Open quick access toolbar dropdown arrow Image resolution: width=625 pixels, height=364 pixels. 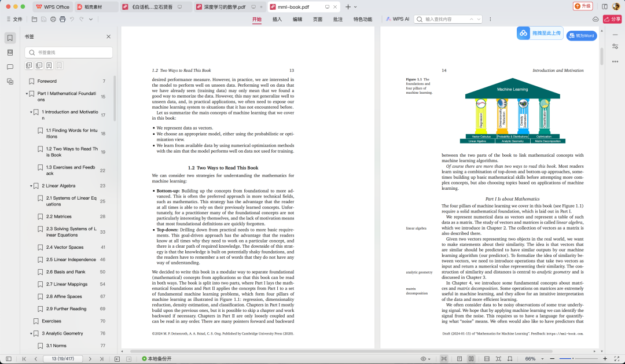[x=91, y=19]
